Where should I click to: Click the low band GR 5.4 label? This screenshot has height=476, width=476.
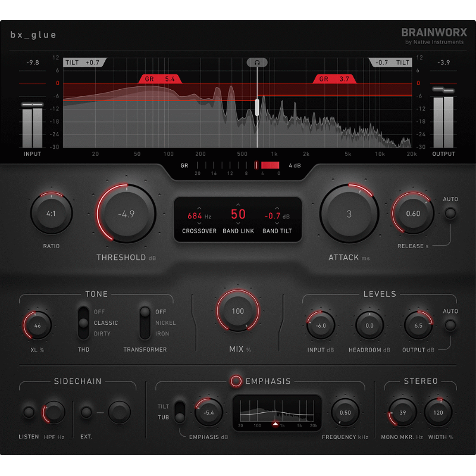pos(160,79)
